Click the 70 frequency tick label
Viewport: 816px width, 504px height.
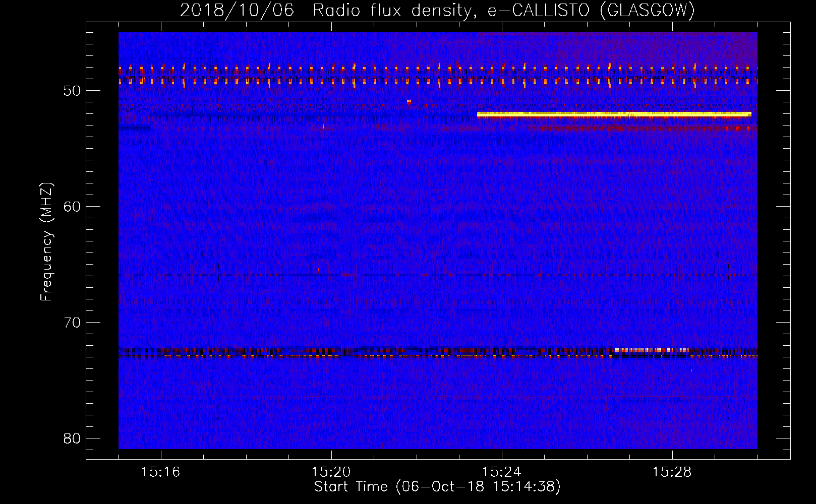[72, 323]
